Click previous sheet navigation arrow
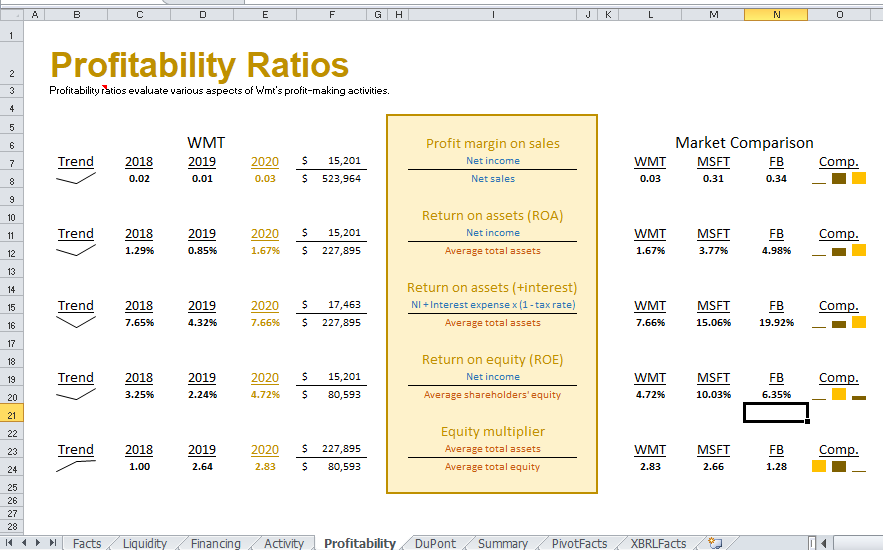Image resolution: width=883 pixels, height=550 pixels. 24,543
